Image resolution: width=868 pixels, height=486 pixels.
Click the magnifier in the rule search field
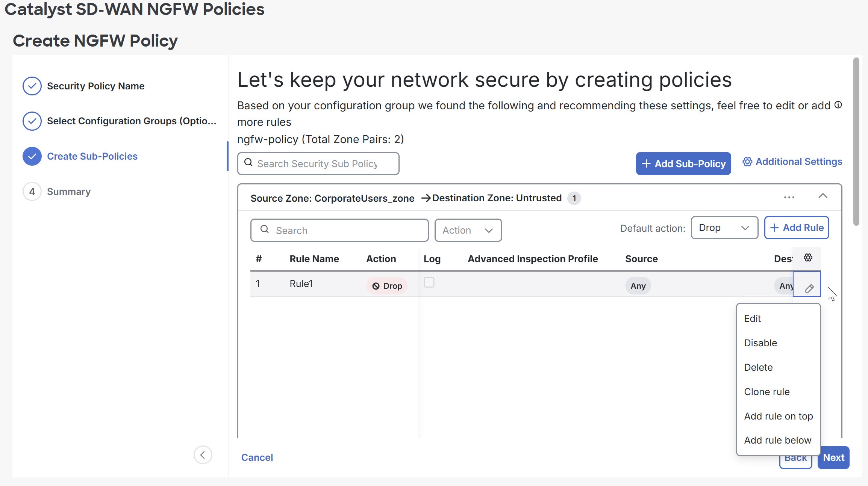pos(265,230)
